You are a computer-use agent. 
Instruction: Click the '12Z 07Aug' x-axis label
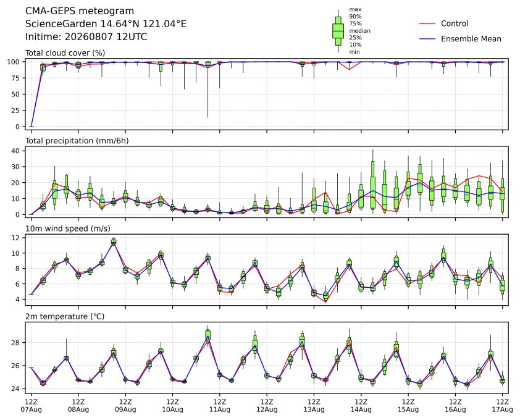(x=31, y=406)
